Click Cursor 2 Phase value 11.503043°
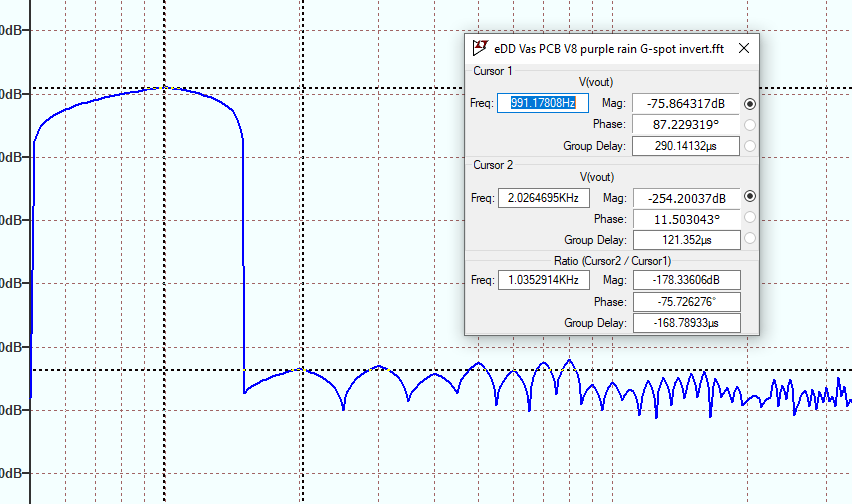 pyautogui.click(x=687, y=219)
